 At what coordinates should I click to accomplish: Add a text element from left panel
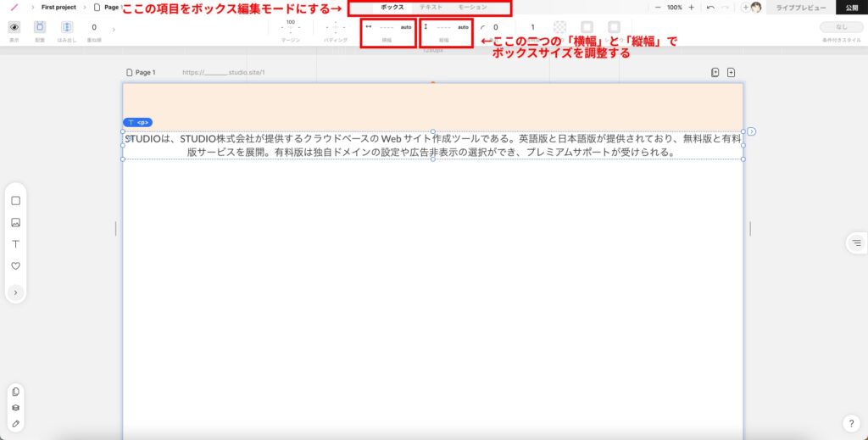(15, 244)
